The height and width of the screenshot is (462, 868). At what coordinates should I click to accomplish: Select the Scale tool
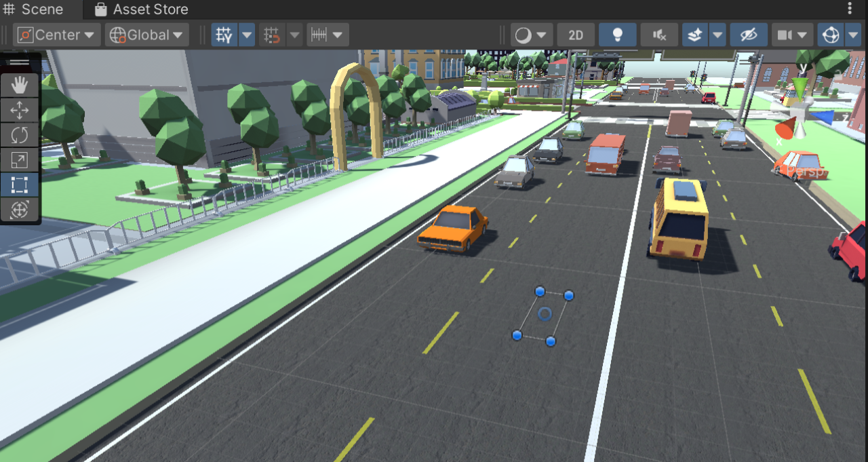click(20, 160)
